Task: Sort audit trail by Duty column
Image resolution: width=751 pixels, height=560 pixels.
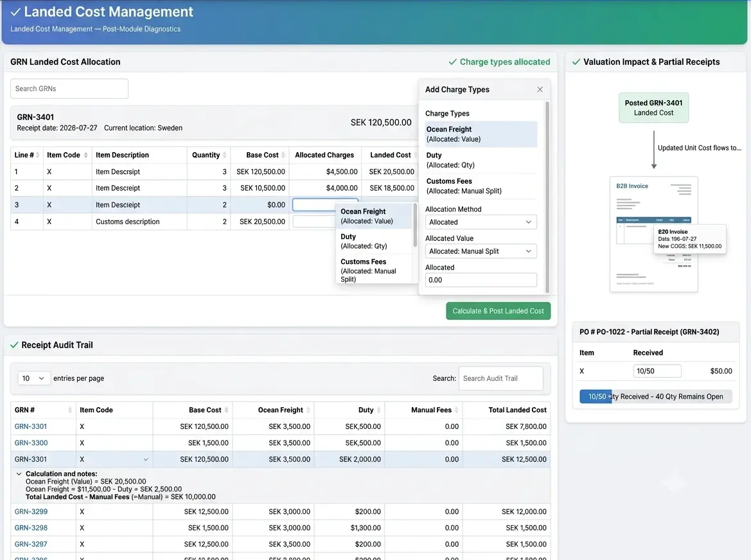Action: click(379, 410)
